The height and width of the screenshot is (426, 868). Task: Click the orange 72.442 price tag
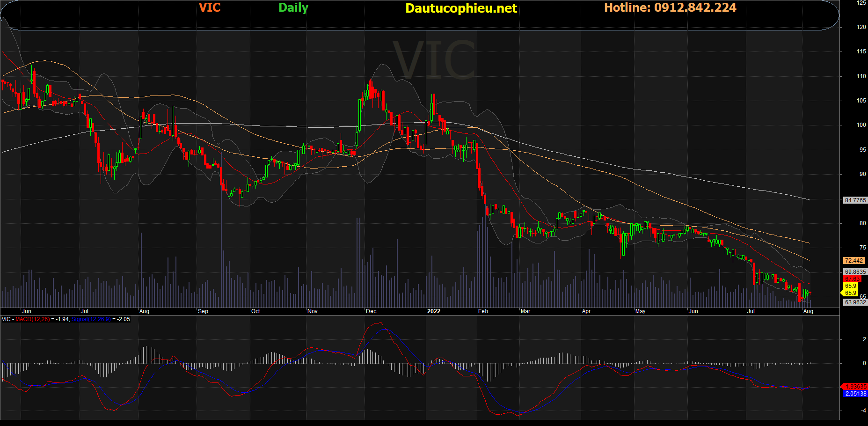(853, 261)
